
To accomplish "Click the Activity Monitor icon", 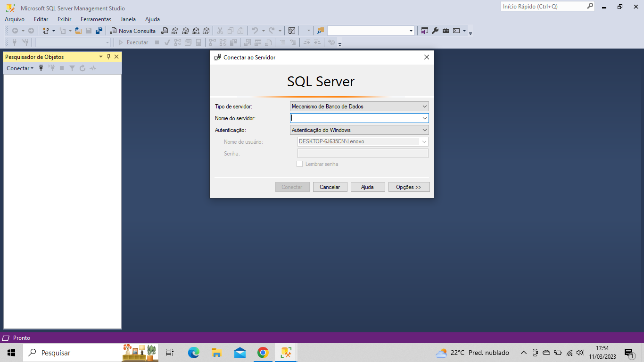I will (x=292, y=31).
